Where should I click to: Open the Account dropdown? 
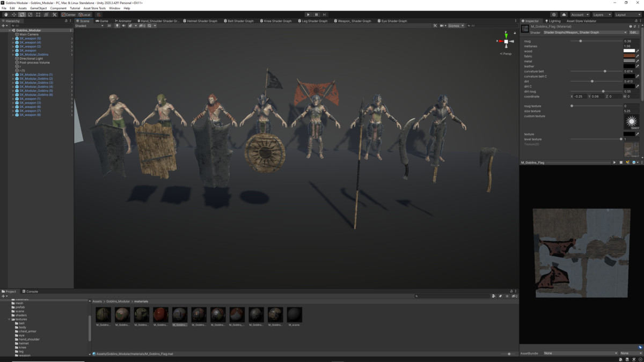(x=579, y=14)
